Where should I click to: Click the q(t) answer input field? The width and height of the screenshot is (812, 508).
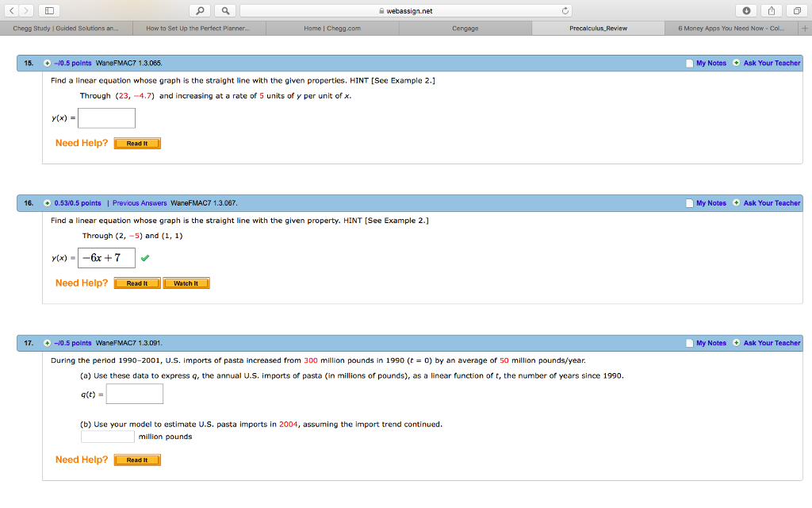(134, 393)
